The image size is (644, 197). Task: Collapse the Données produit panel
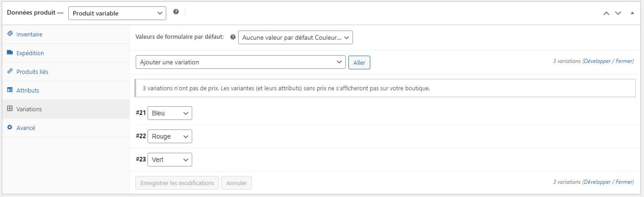[632, 13]
